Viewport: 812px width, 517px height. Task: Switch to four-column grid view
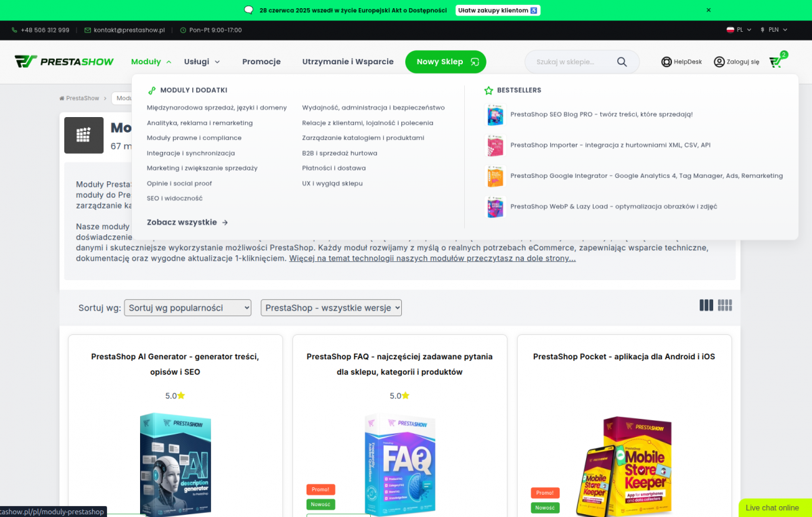725,305
